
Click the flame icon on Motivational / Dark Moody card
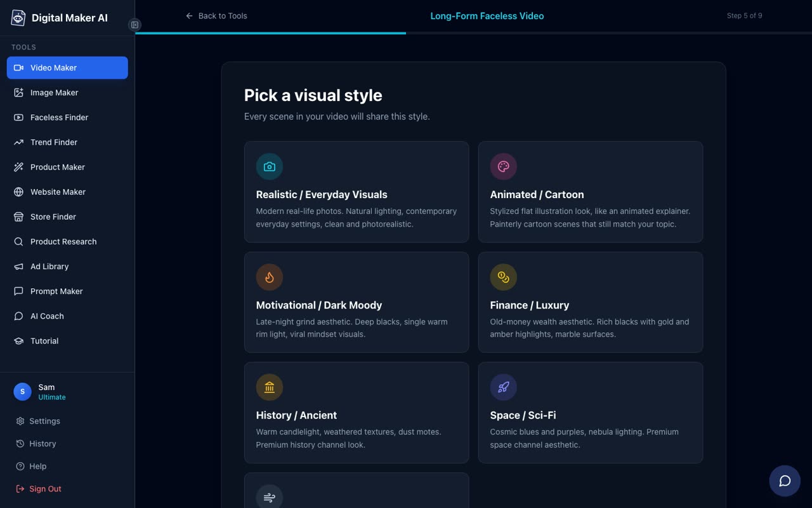point(270,277)
